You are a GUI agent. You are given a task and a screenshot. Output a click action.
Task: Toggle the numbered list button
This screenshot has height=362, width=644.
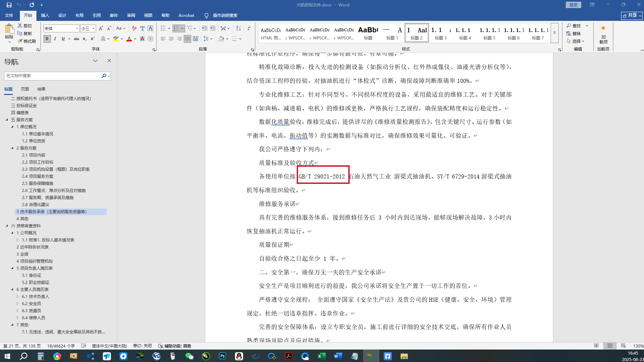tap(176, 29)
